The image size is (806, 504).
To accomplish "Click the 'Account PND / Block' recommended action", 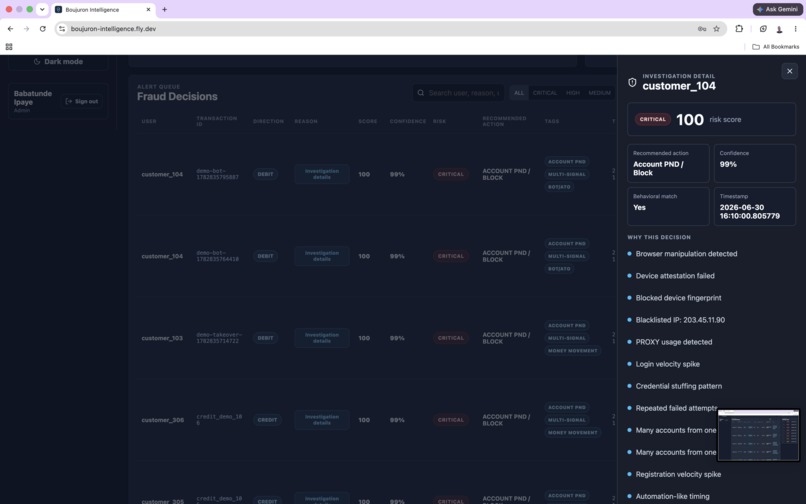I will [658, 168].
